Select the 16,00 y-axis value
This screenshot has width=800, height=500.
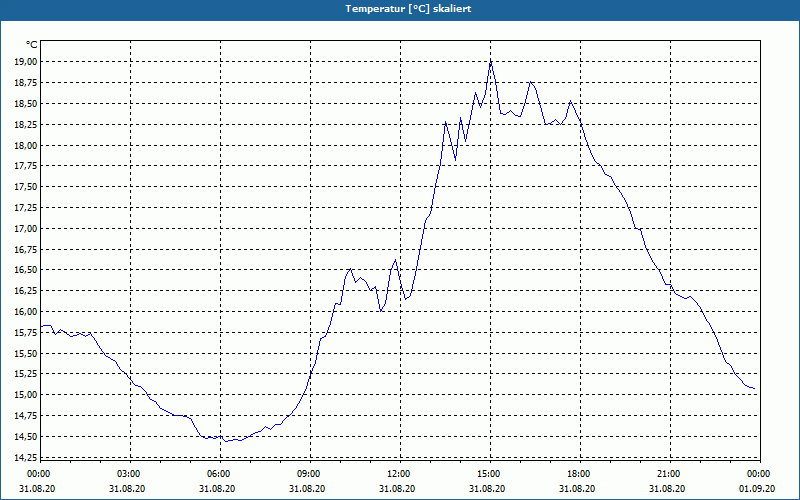[28, 312]
